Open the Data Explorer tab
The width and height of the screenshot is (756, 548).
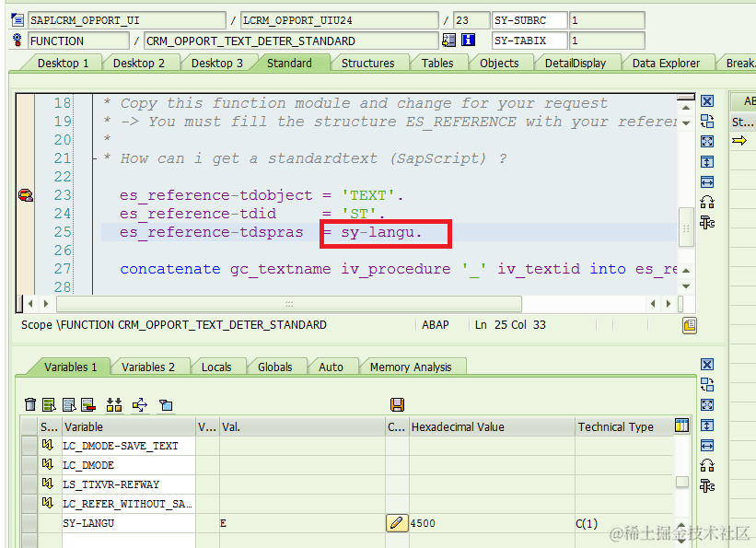pos(666,64)
